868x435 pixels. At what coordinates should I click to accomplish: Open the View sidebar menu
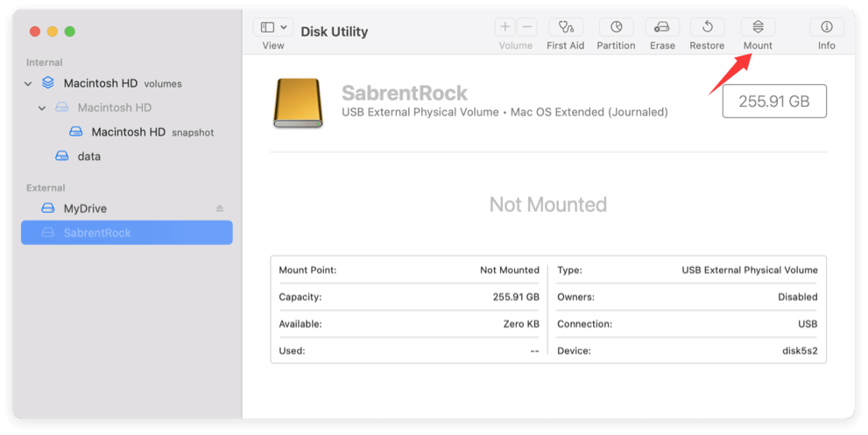coord(273,26)
